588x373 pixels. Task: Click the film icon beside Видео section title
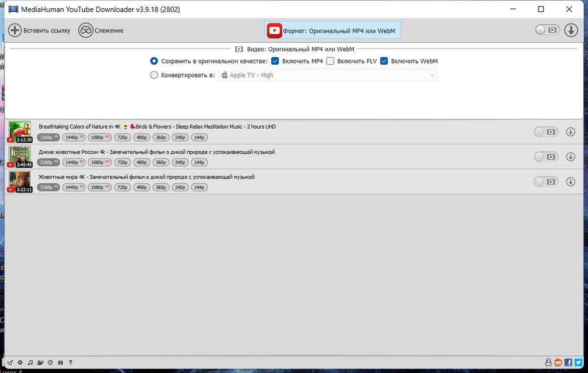pyautogui.click(x=239, y=49)
